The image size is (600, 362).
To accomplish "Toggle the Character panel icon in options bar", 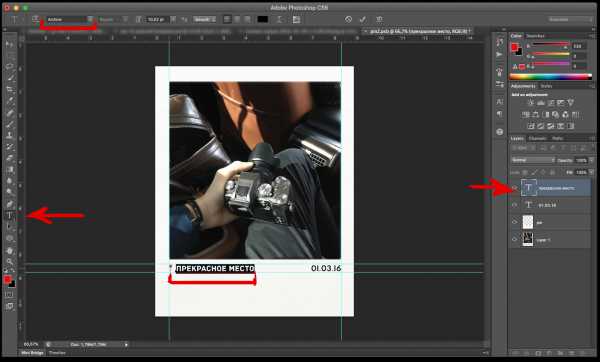I will point(296,19).
